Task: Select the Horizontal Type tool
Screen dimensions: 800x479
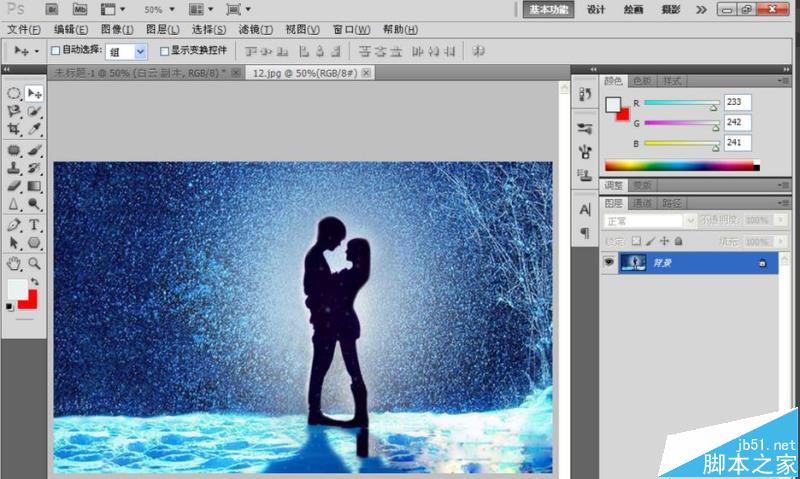Action: click(x=34, y=224)
